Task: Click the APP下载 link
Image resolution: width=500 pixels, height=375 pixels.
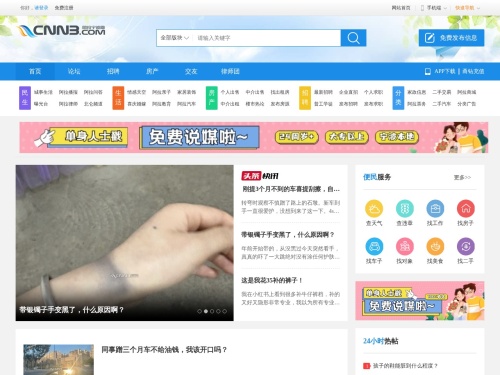Action: (x=444, y=71)
